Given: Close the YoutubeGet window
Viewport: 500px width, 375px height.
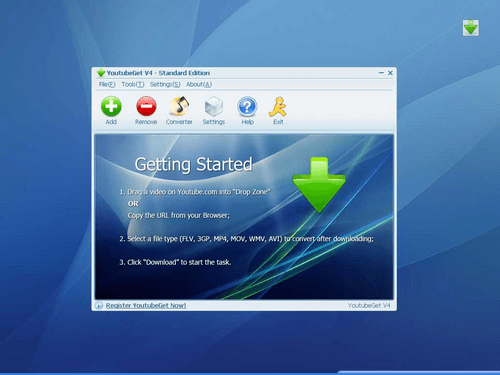Looking at the screenshot, I should point(390,73).
